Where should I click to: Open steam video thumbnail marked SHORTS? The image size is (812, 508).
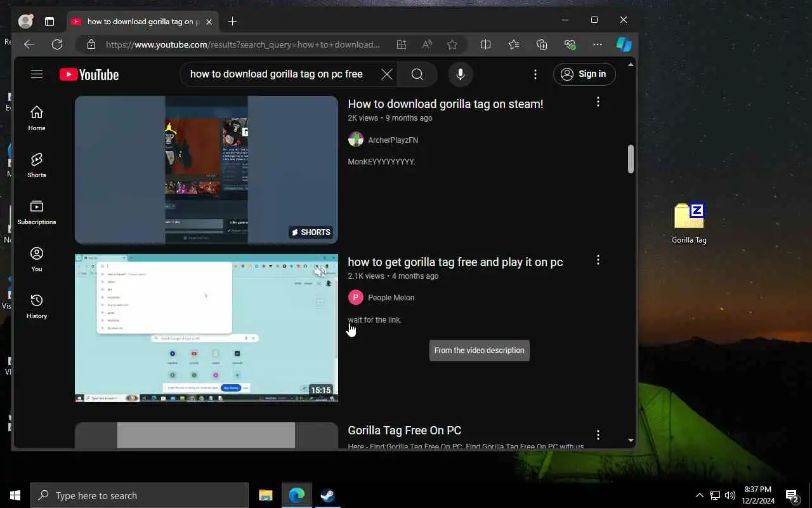[x=206, y=170]
